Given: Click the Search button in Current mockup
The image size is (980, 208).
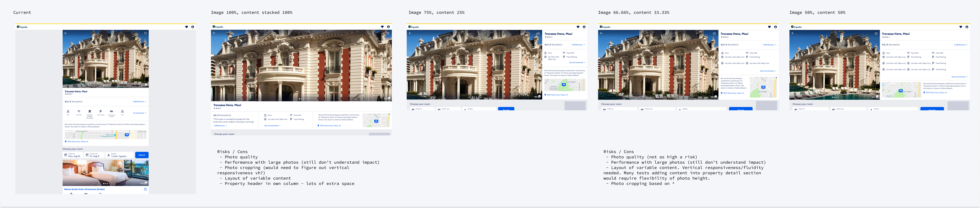Looking at the screenshot, I should click(x=142, y=155).
